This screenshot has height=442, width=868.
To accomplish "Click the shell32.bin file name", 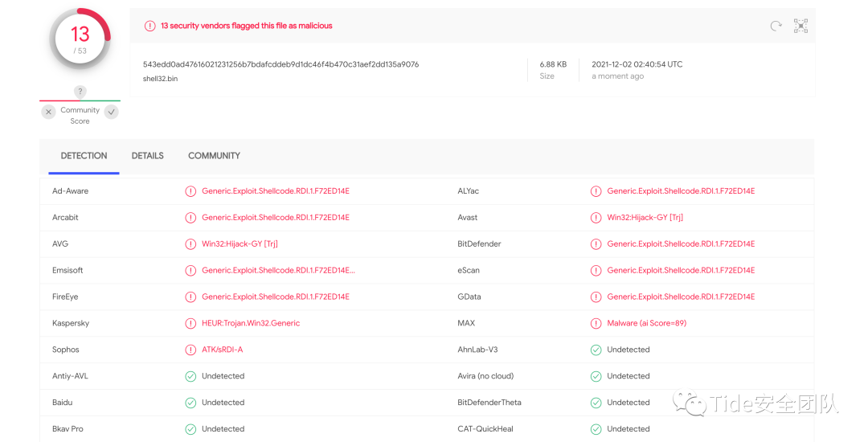I will pos(160,79).
